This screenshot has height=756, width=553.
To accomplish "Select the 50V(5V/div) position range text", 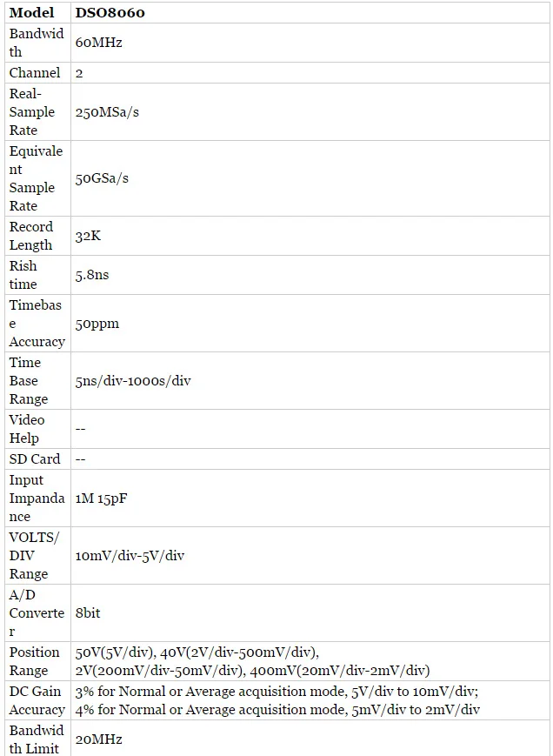I will click(115, 652).
